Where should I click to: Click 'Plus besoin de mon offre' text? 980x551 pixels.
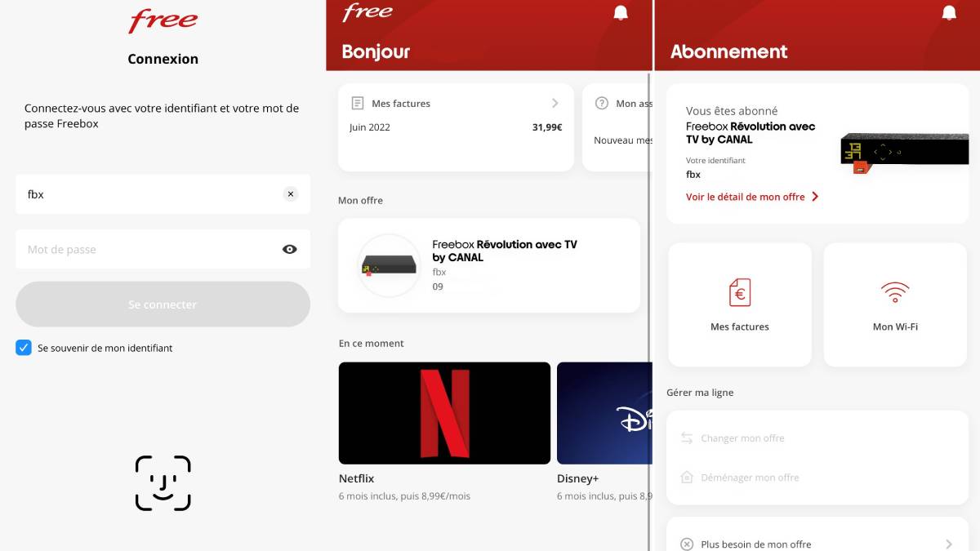[x=756, y=544]
